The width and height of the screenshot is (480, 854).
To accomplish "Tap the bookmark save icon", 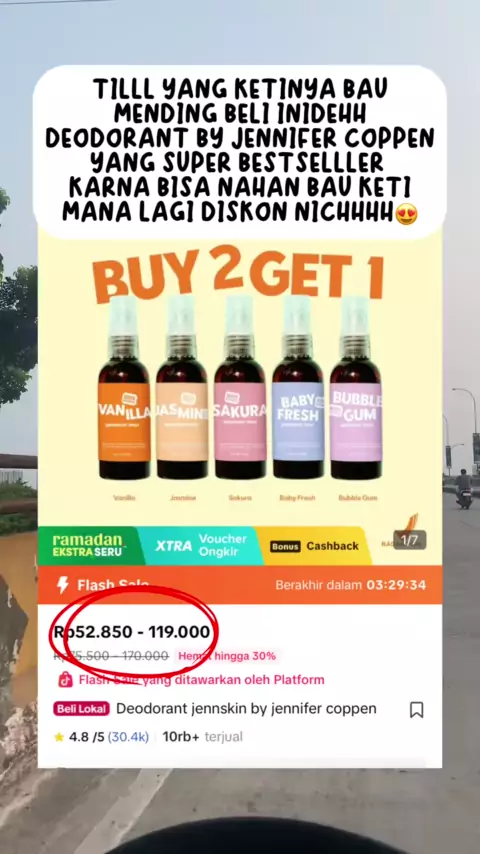I will [416, 710].
